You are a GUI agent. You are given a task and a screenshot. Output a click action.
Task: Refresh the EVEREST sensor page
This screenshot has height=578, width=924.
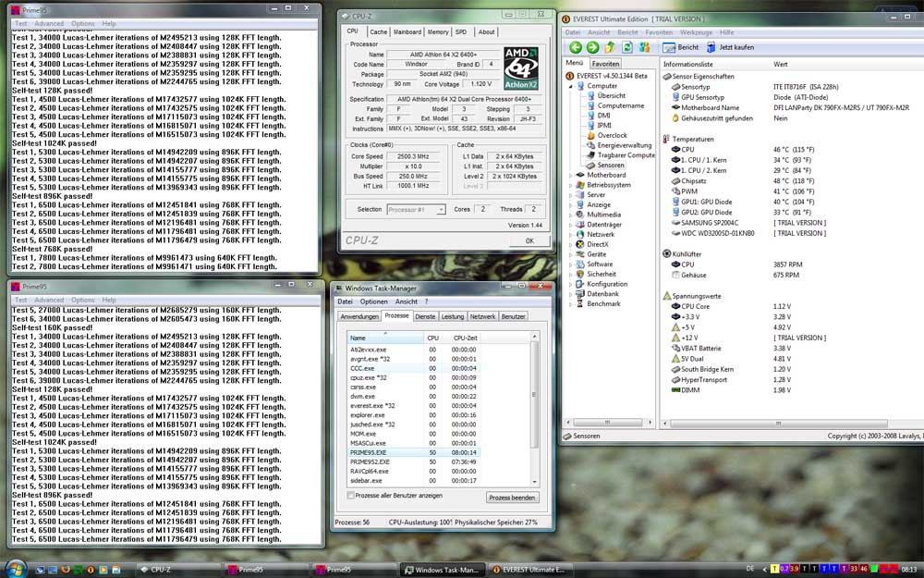(x=627, y=48)
